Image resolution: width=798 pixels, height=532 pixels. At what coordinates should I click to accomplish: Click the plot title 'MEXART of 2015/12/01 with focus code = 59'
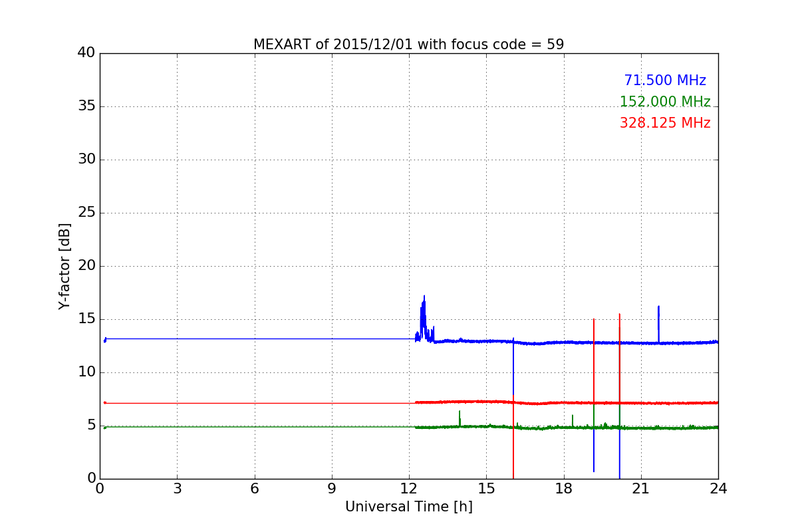click(408, 45)
